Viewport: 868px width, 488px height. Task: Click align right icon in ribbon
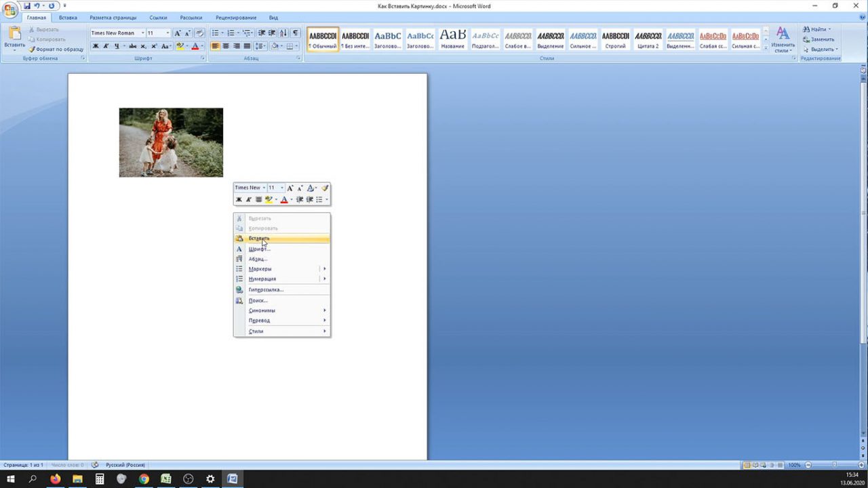click(236, 46)
